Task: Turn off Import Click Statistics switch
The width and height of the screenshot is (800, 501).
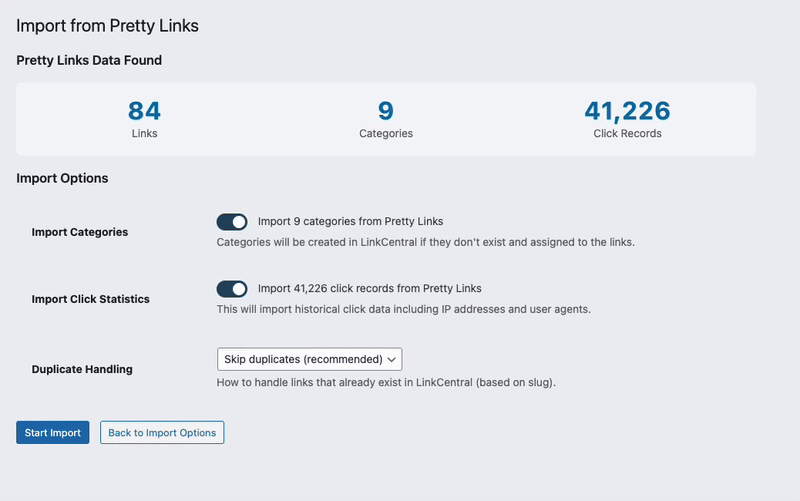Action: tap(231, 289)
